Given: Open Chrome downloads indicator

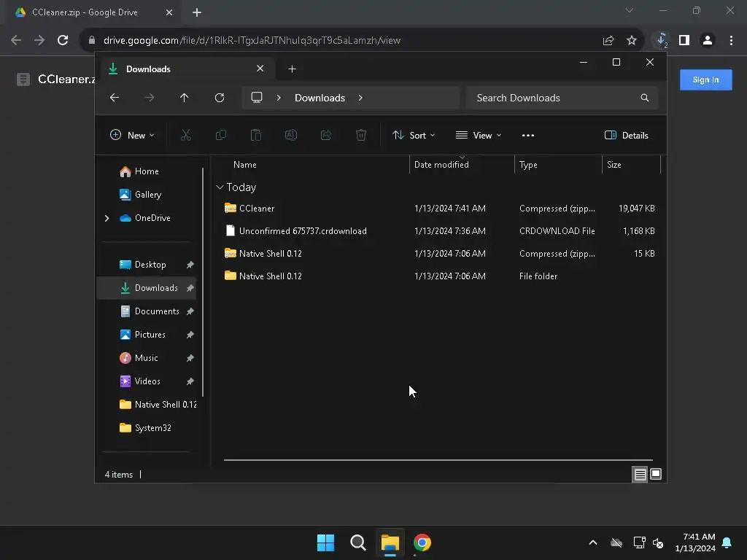Looking at the screenshot, I should 661,40.
